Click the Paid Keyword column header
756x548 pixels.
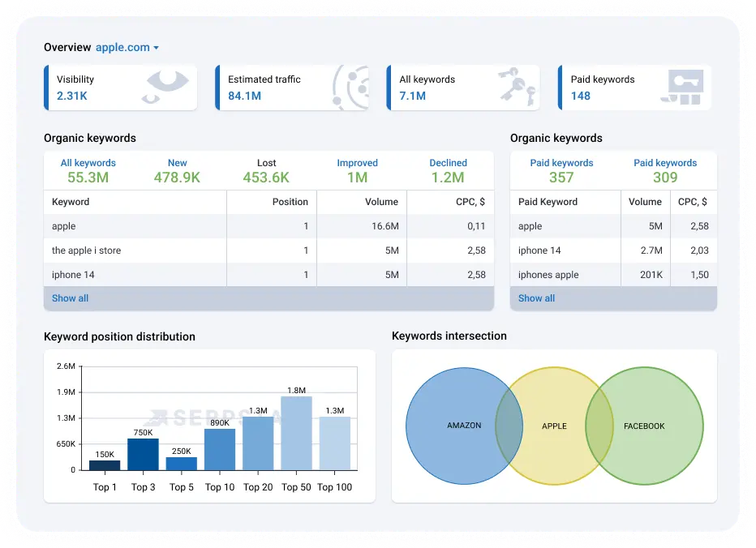(548, 202)
